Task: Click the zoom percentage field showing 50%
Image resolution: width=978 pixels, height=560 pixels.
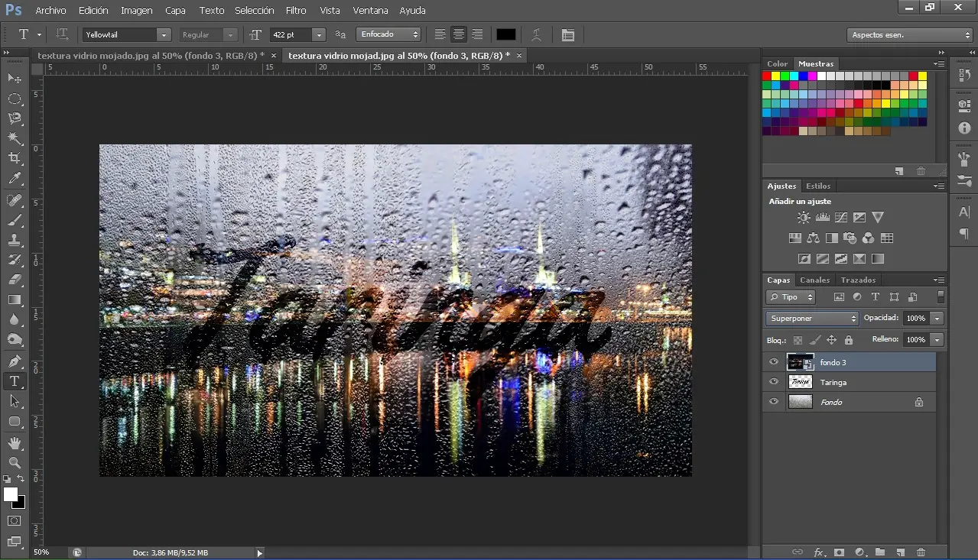Action: coord(42,552)
